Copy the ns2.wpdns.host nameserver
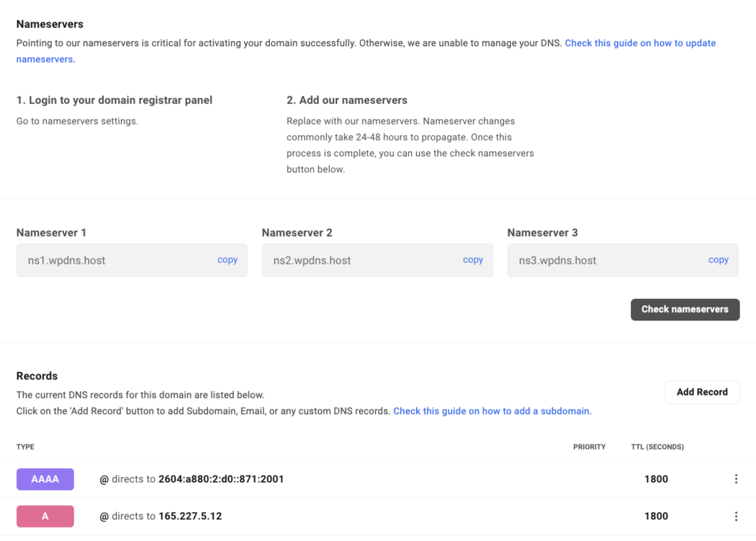The image size is (756, 541). [x=472, y=259]
